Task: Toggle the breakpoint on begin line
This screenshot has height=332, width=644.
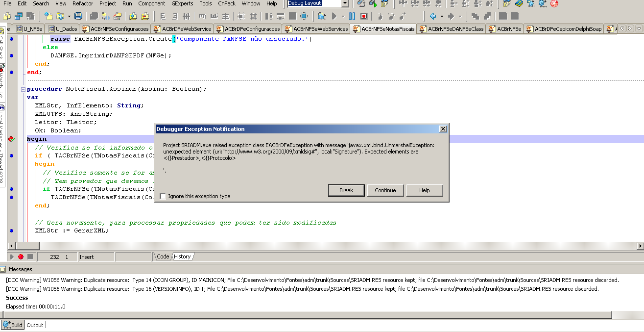Action: click(11, 139)
